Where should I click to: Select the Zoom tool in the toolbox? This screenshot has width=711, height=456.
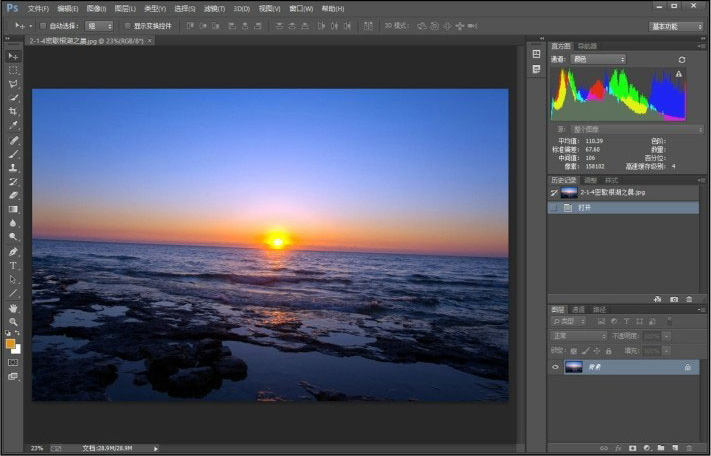point(13,320)
